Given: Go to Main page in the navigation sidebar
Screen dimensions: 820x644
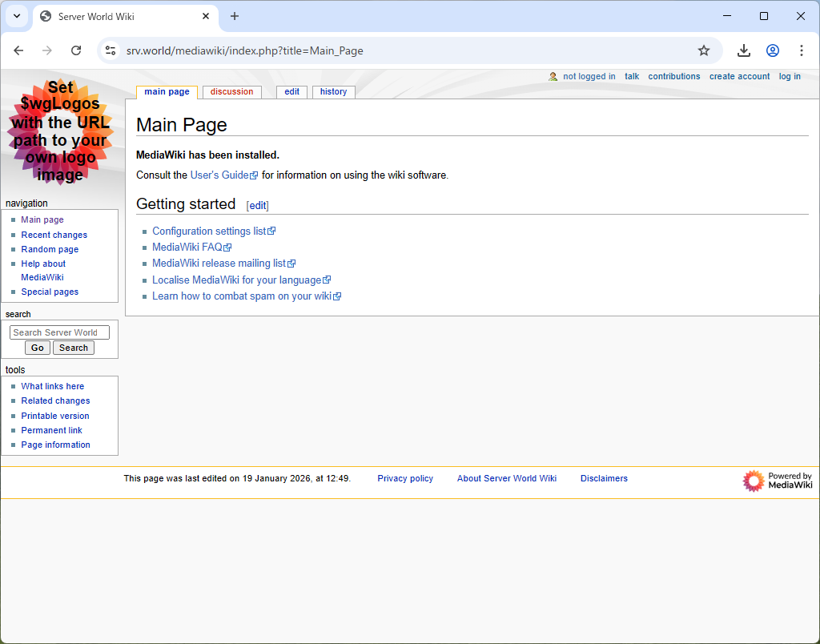Looking at the screenshot, I should click(42, 219).
